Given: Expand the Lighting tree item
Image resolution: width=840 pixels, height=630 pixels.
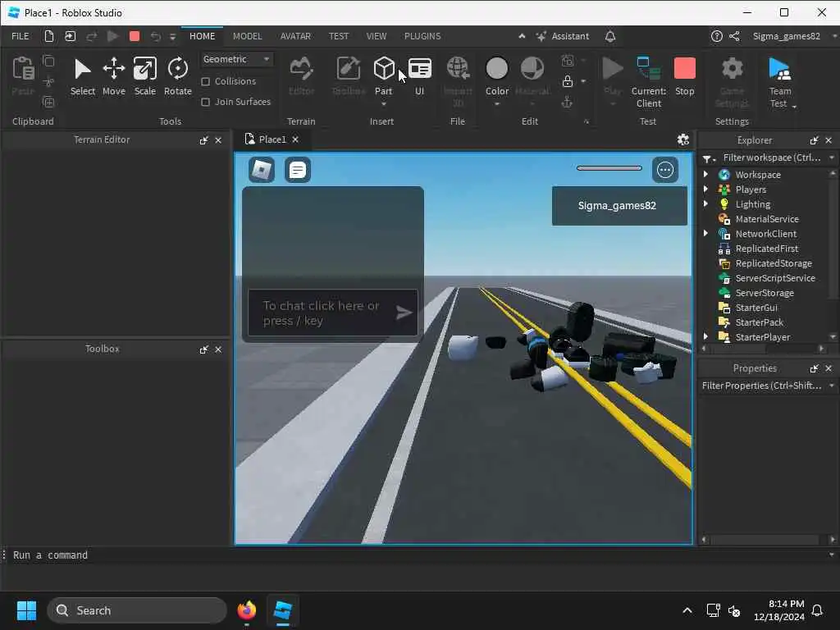Looking at the screenshot, I should (x=705, y=203).
